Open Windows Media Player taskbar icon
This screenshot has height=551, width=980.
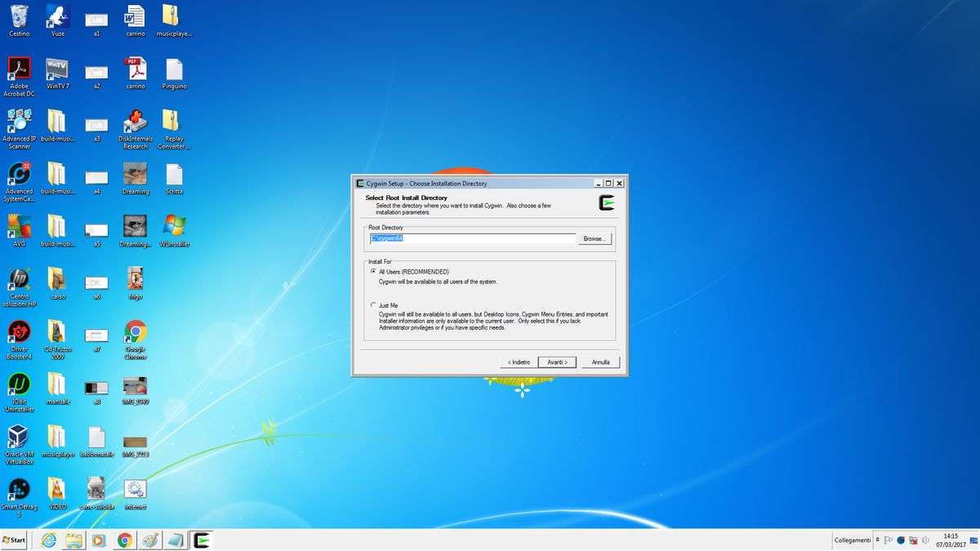pyautogui.click(x=98, y=540)
